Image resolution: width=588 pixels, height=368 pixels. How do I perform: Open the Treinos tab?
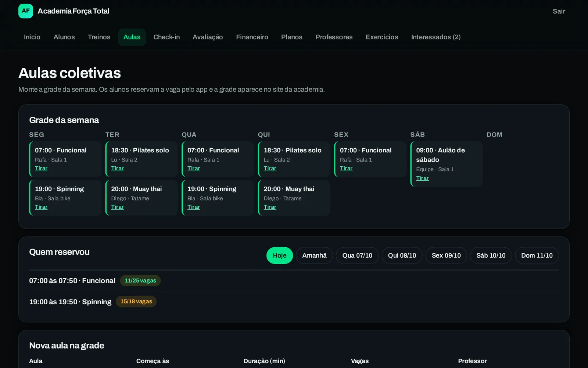click(99, 37)
